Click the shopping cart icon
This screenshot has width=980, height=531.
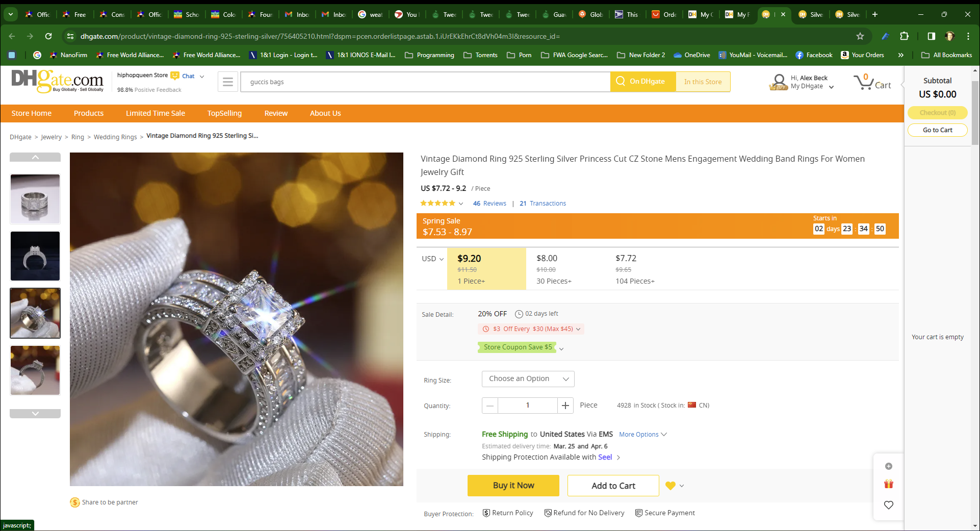pos(864,82)
